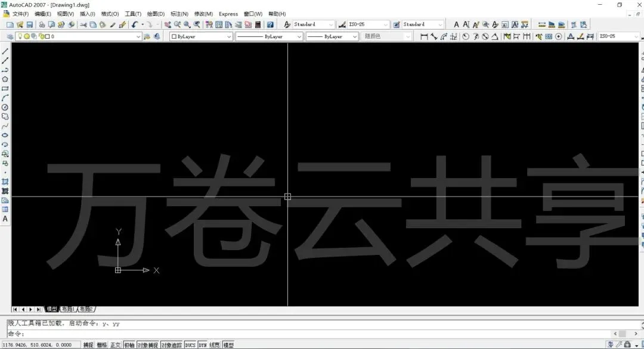Click the 命令: command line input
Image resolution: width=644 pixels, height=349 pixels.
[x=308, y=334]
